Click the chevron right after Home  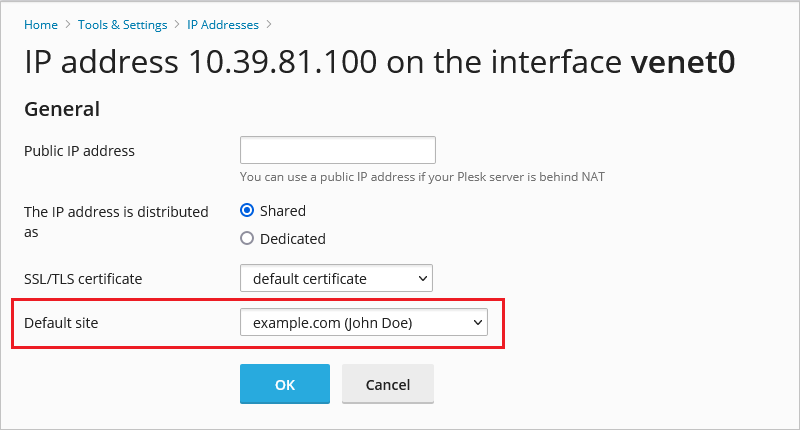pos(69,24)
